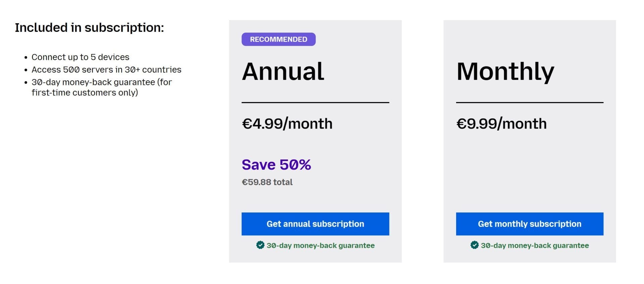
Task: Click the Get annual subscription button
Action: point(315,224)
